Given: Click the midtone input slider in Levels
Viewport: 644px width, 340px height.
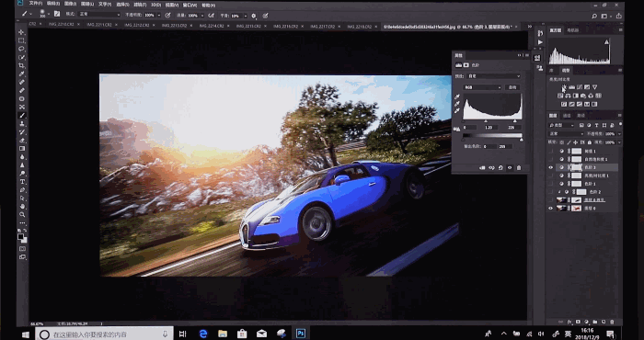Looking at the screenshot, I should 486,121.
